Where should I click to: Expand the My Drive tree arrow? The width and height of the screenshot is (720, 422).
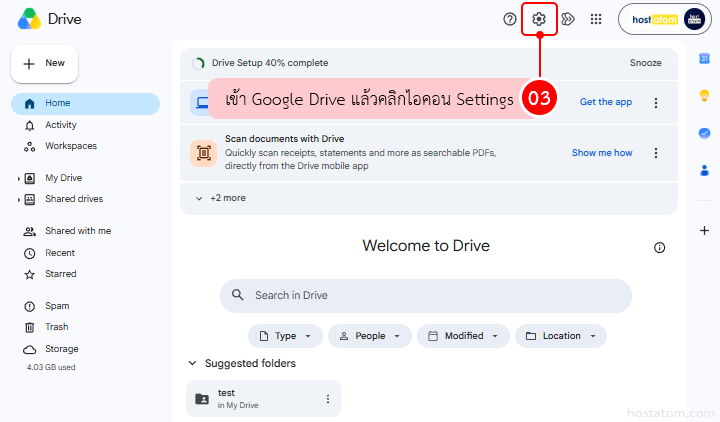(18, 179)
